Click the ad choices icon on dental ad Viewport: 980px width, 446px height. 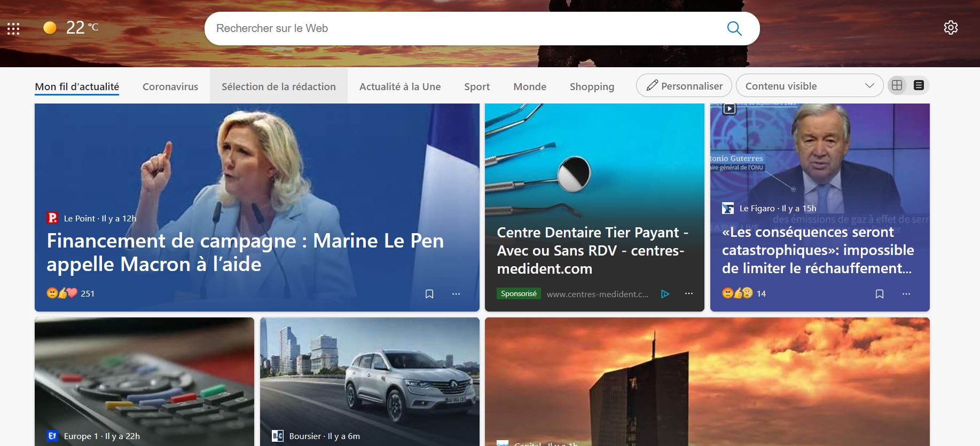(x=665, y=294)
